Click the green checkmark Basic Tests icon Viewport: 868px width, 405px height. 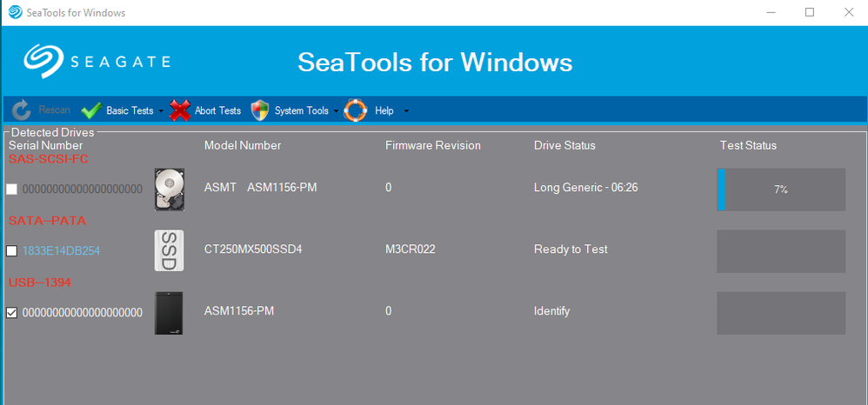[91, 110]
